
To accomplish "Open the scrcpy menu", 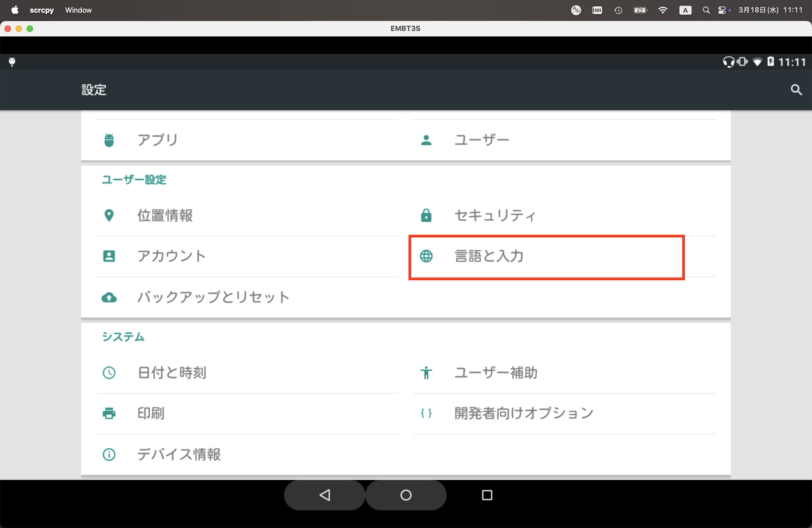I will (42, 10).
